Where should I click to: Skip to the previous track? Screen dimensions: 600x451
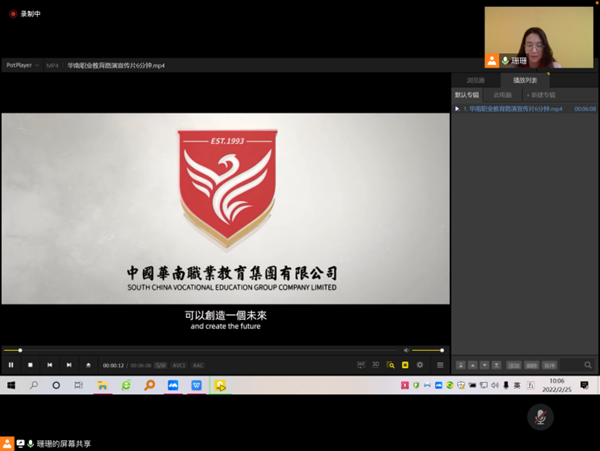(x=49, y=365)
